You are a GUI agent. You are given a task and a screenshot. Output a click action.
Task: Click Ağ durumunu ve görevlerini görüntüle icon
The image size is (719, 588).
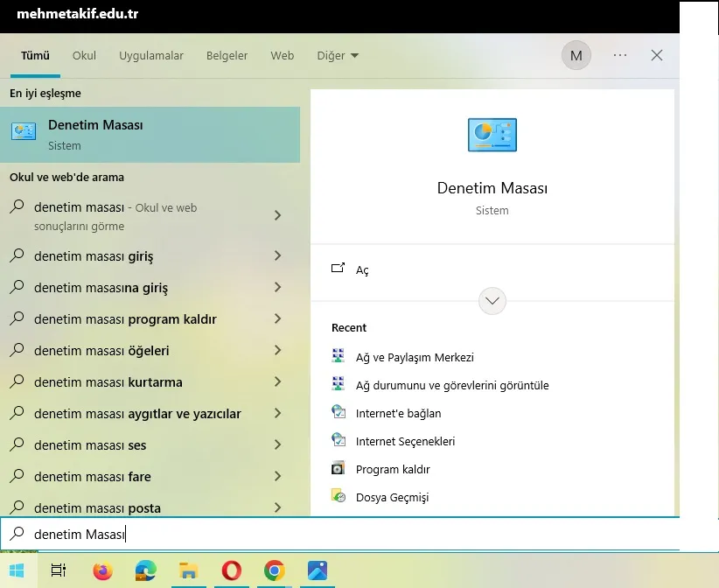338,384
